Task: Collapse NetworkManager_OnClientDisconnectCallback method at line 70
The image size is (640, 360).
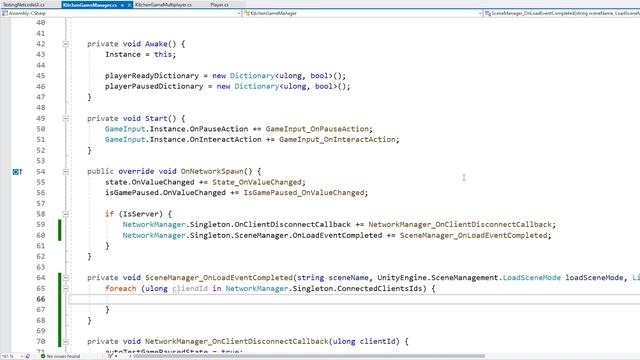Action: tap(65, 342)
